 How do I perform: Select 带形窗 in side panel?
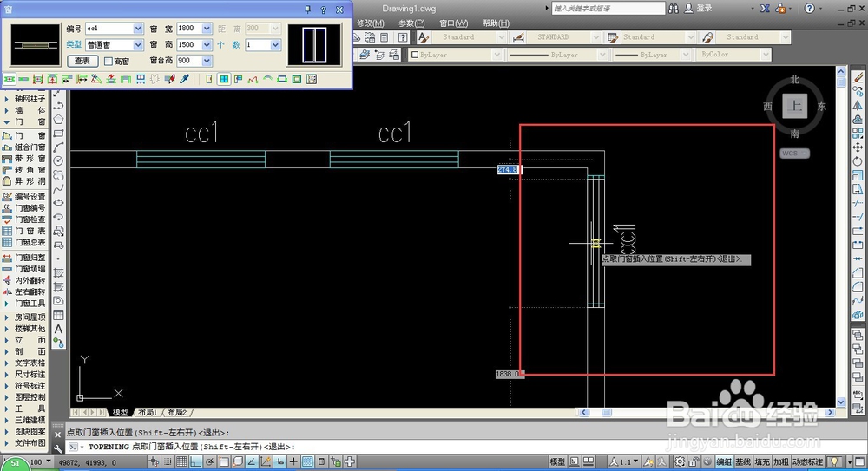coord(24,158)
